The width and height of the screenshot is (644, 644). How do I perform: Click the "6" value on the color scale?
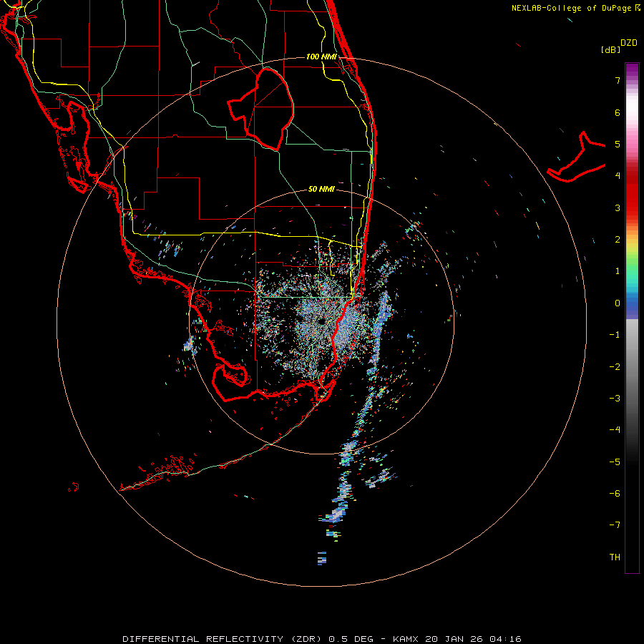(618, 112)
